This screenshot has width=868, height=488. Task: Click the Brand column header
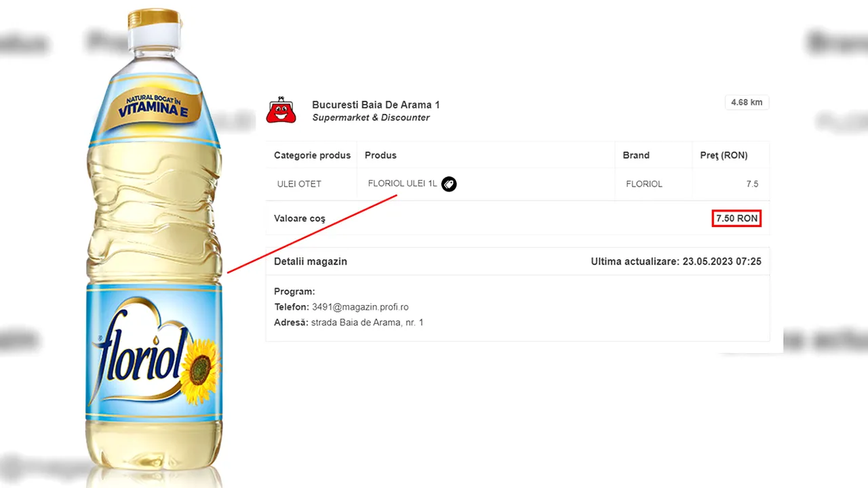(636, 155)
